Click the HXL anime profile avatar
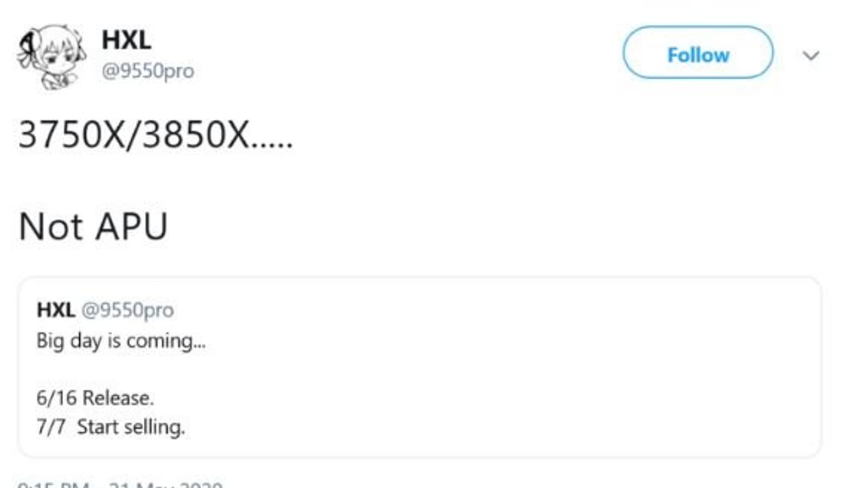 (52, 56)
